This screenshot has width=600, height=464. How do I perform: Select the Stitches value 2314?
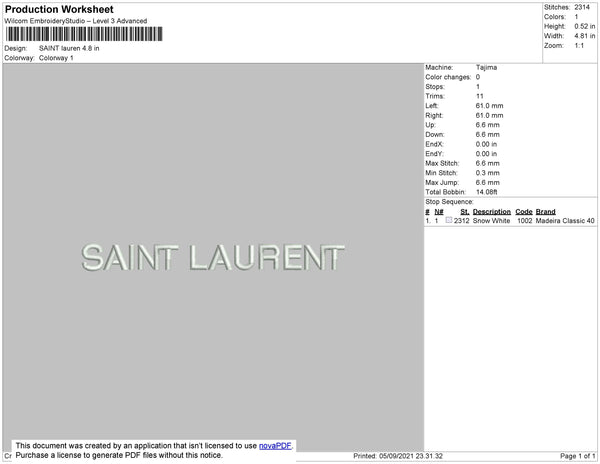(x=582, y=7)
